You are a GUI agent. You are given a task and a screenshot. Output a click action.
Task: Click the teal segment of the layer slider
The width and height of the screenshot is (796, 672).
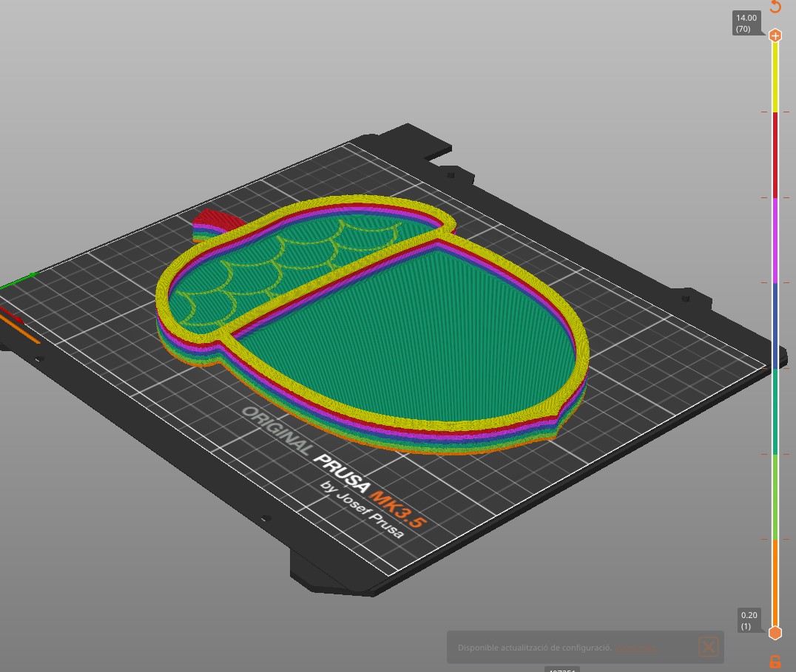[x=775, y=411]
